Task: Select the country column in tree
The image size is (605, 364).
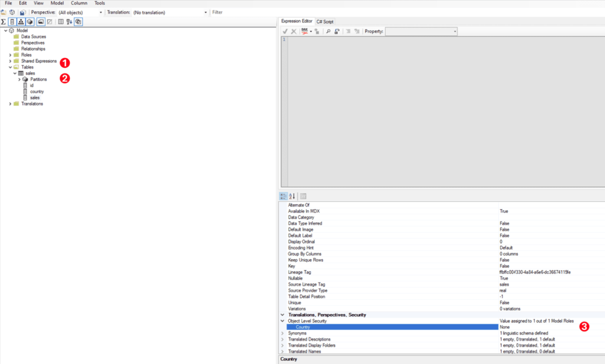Action: [37, 91]
